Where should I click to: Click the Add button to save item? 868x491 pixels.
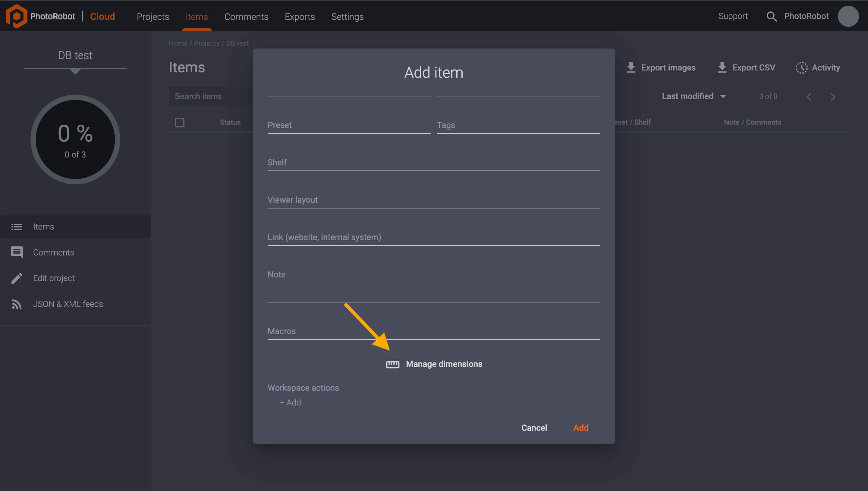point(581,428)
